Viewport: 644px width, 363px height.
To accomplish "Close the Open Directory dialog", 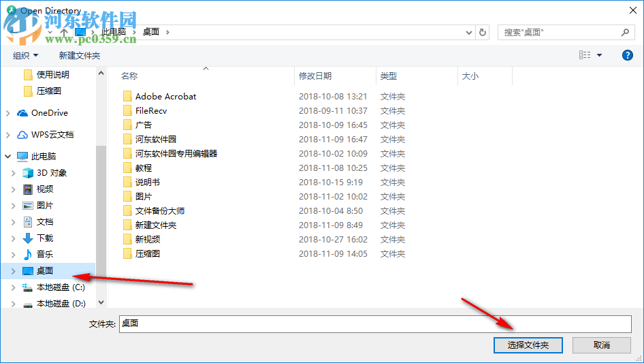I will (633, 10).
